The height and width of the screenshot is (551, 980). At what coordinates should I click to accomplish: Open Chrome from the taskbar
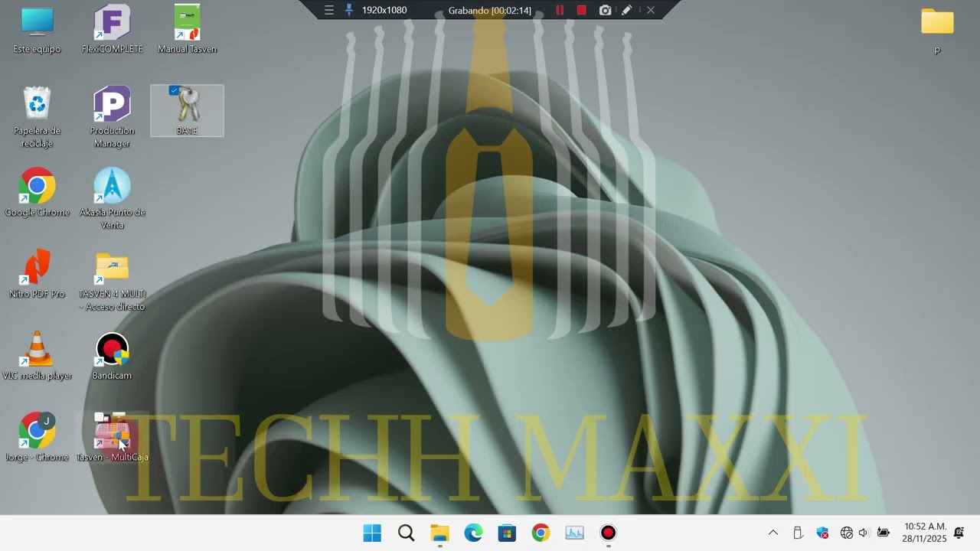click(541, 533)
